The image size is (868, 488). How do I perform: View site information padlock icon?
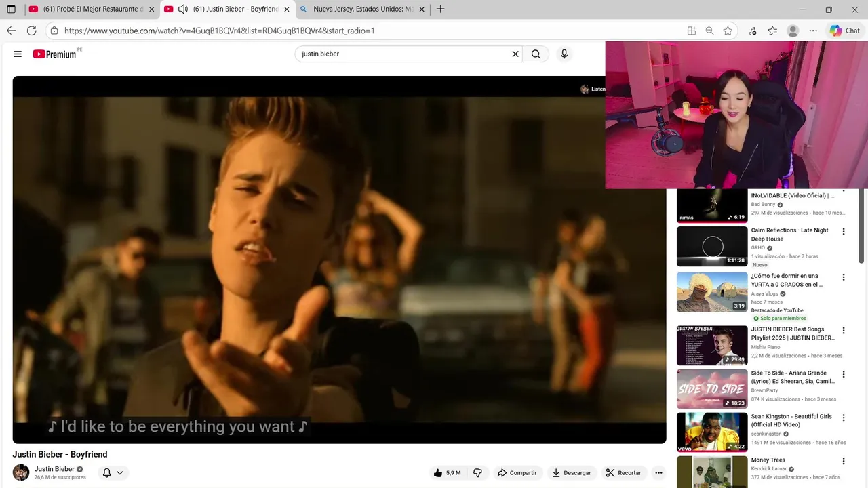tap(54, 30)
